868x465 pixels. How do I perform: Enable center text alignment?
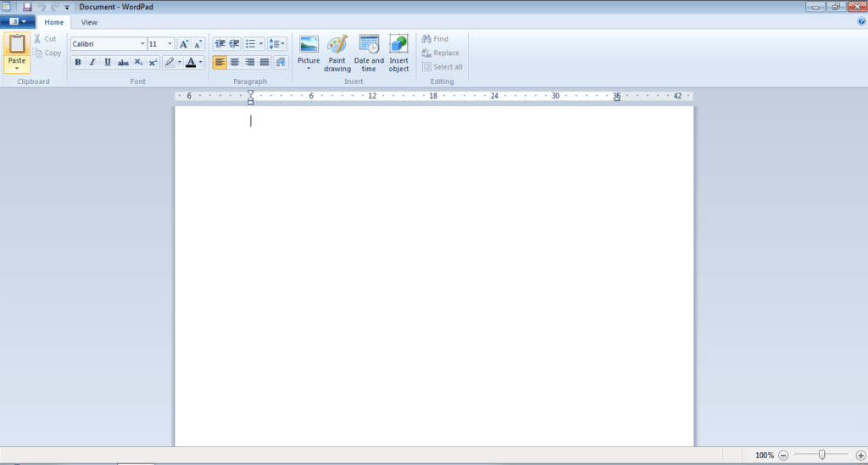tap(235, 62)
